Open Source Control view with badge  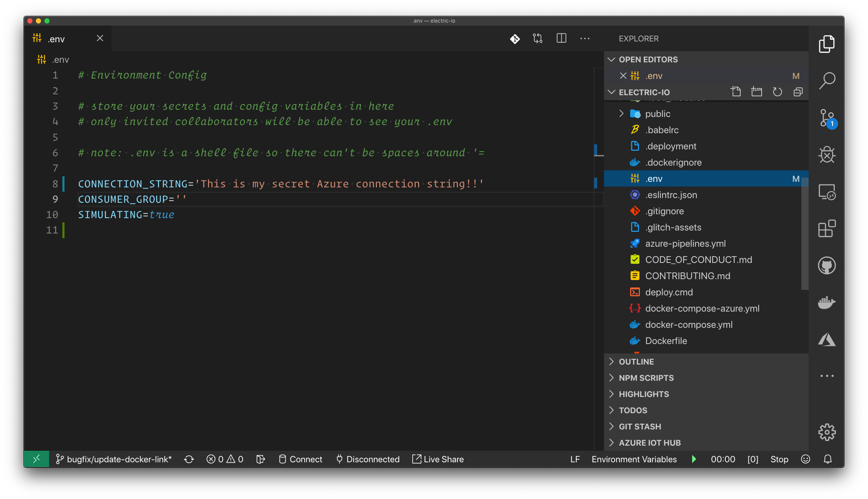(827, 118)
